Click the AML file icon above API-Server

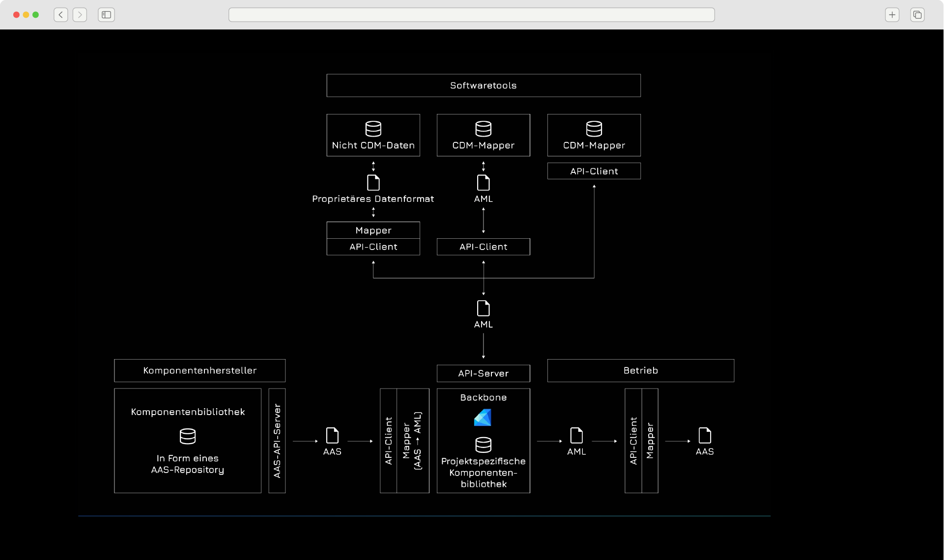tap(483, 308)
